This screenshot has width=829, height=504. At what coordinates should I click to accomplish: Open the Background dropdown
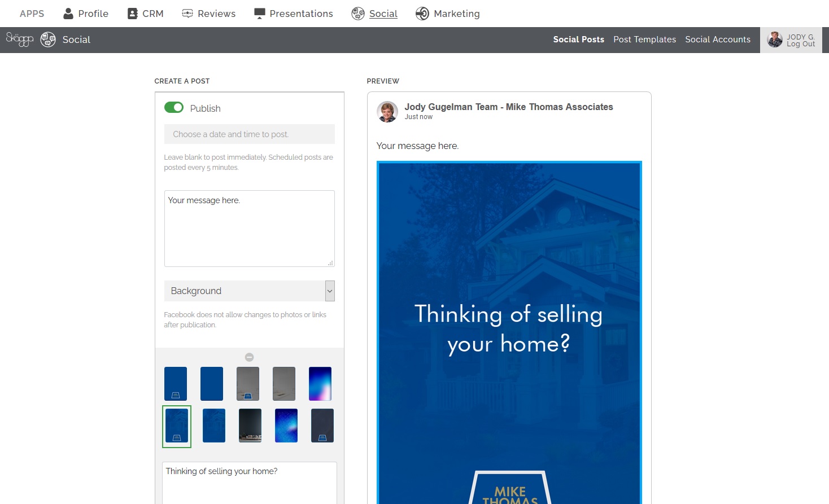(x=250, y=291)
